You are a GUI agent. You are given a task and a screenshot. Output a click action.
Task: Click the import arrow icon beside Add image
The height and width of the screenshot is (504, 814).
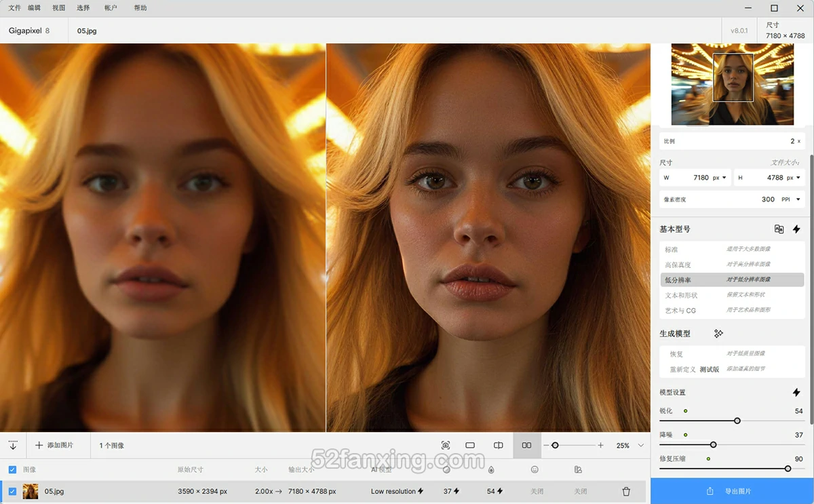click(x=13, y=446)
